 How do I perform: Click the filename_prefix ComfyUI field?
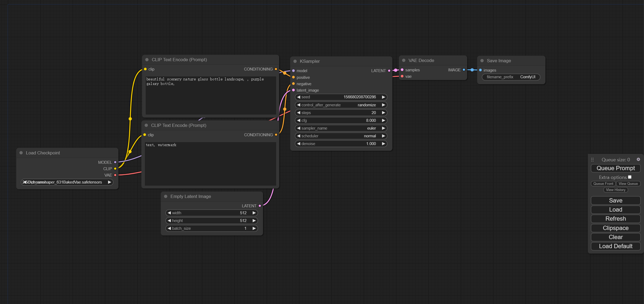(x=511, y=77)
